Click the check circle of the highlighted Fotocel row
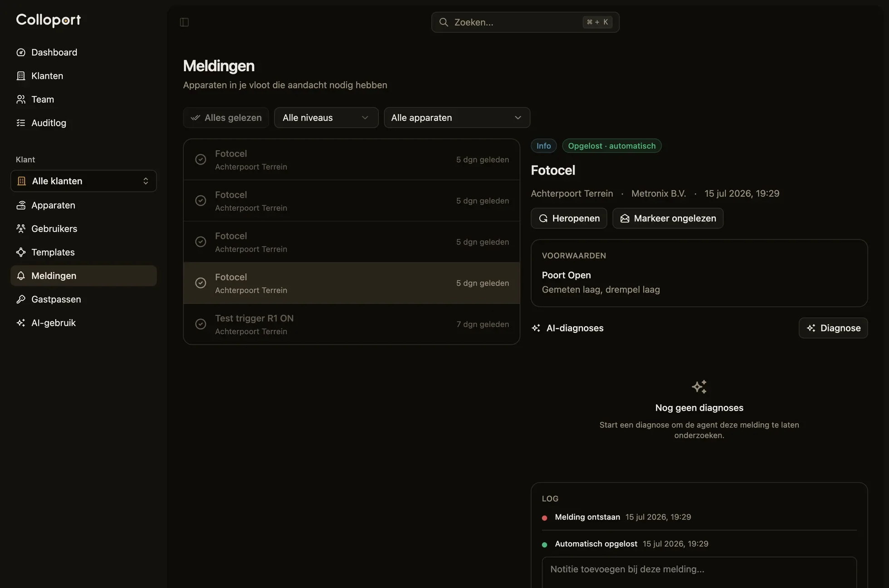Image resolution: width=889 pixels, height=588 pixels. click(x=200, y=283)
